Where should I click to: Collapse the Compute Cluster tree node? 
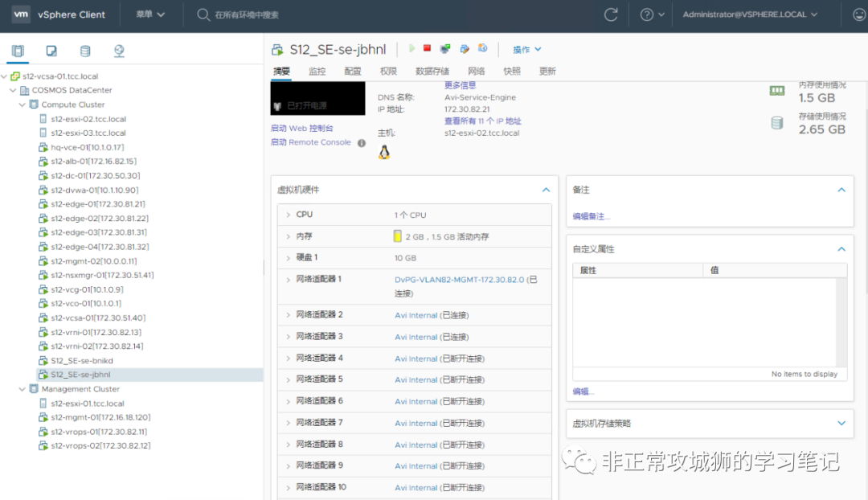pos(23,105)
